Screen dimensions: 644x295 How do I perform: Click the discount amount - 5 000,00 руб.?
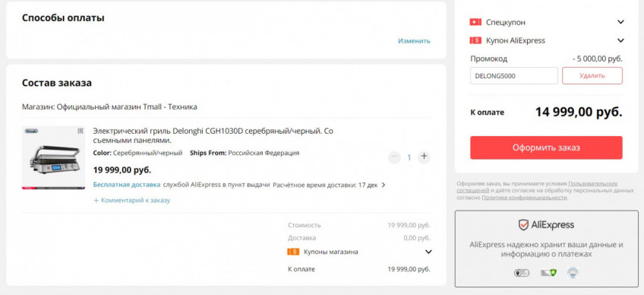pos(597,59)
